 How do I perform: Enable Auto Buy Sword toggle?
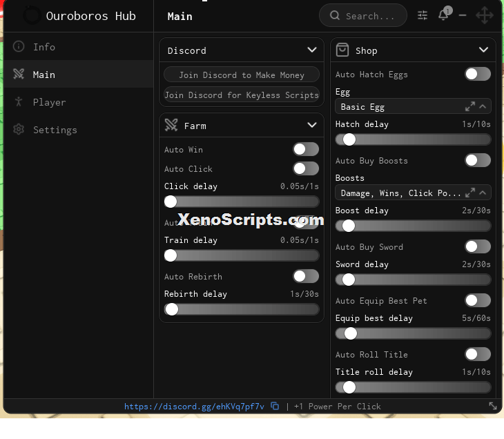tap(478, 246)
